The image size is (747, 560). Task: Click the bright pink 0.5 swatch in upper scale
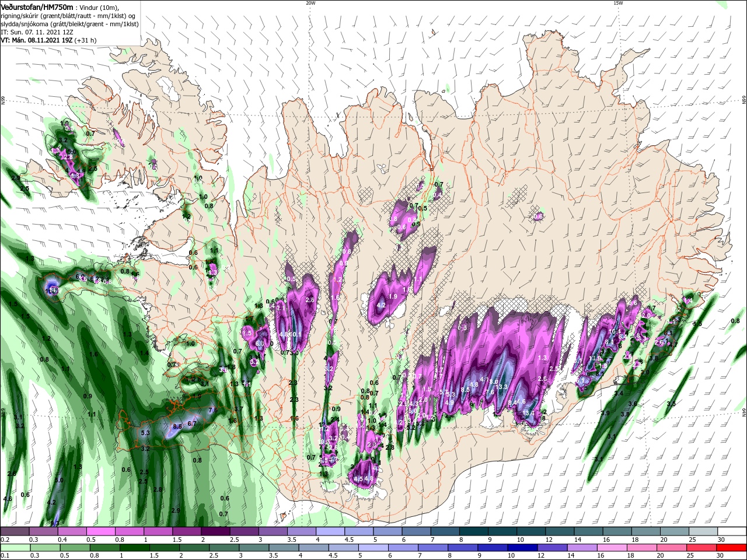pyautogui.click(x=100, y=531)
